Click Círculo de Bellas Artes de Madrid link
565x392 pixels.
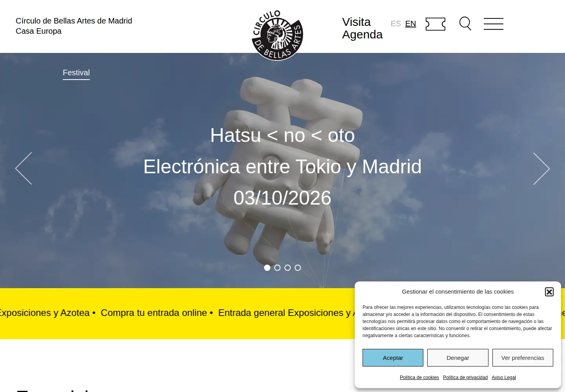(x=74, y=21)
